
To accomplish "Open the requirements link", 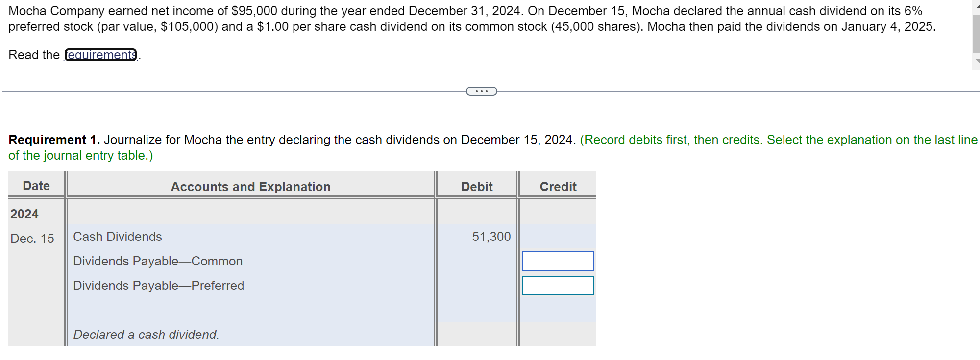I will 100,55.
